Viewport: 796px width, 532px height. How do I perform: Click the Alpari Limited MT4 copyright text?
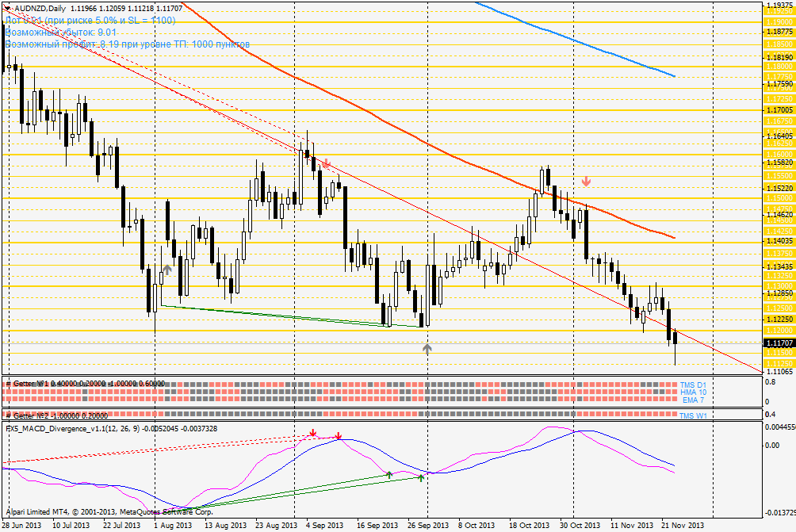(x=109, y=511)
